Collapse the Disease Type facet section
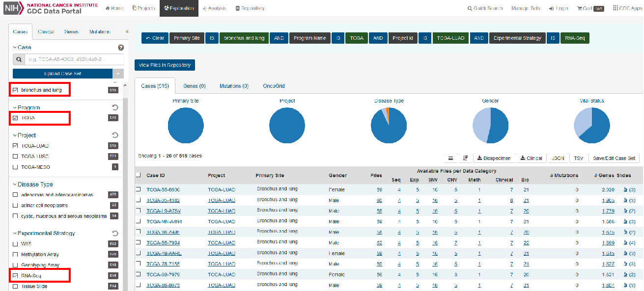 tap(32, 185)
